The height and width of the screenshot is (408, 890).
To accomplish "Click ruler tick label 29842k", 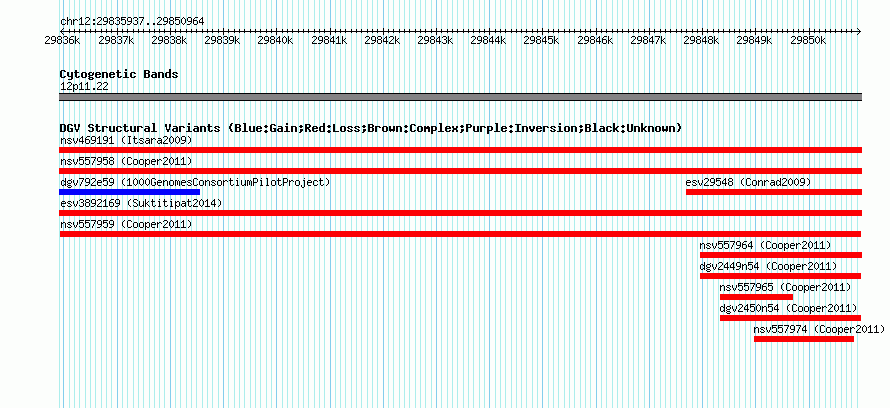I will (x=382, y=40).
